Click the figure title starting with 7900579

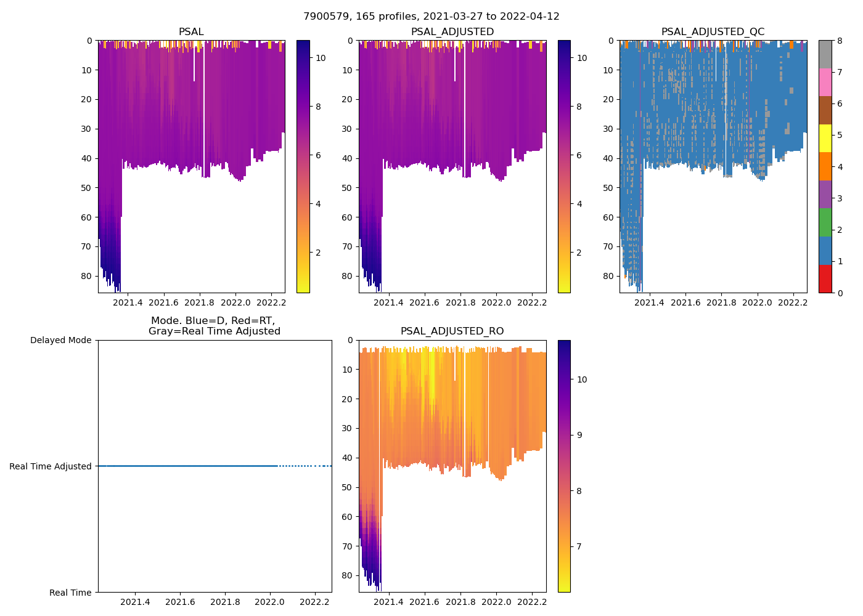tap(431, 17)
